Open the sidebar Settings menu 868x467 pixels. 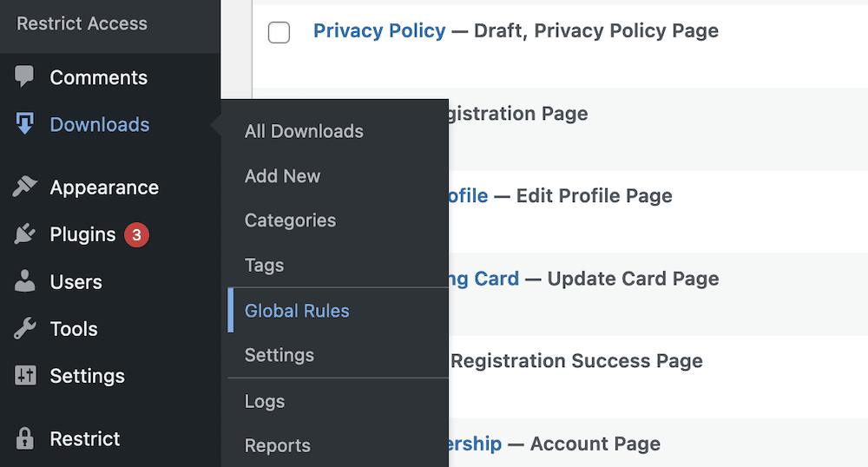tap(87, 376)
